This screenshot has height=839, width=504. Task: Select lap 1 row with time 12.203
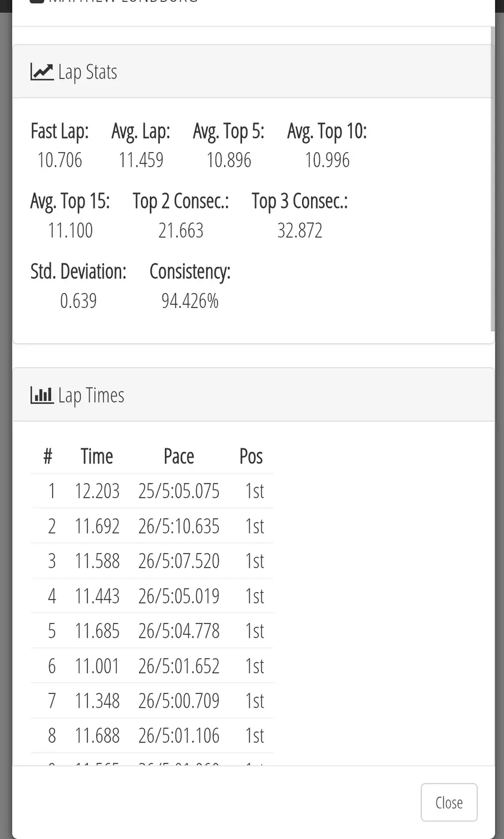[152, 491]
